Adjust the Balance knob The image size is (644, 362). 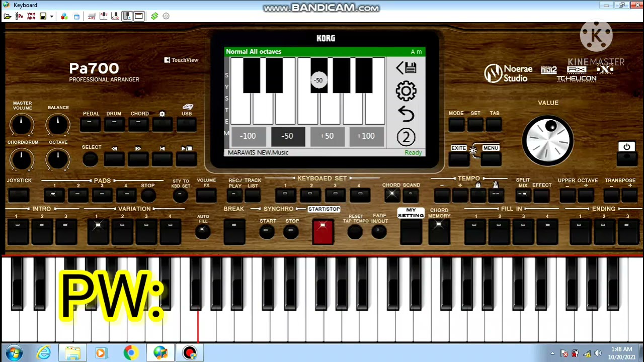click(58, 124)
